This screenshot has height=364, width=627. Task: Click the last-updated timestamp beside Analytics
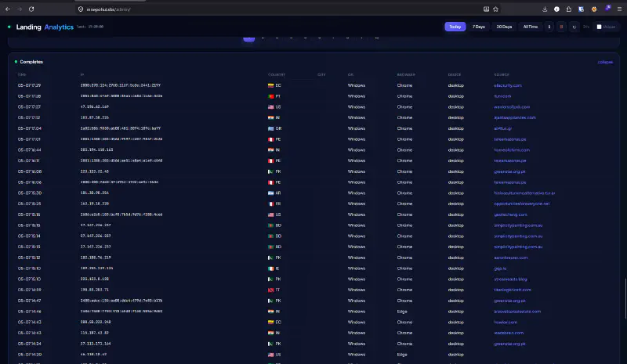[x=90, y=27]
